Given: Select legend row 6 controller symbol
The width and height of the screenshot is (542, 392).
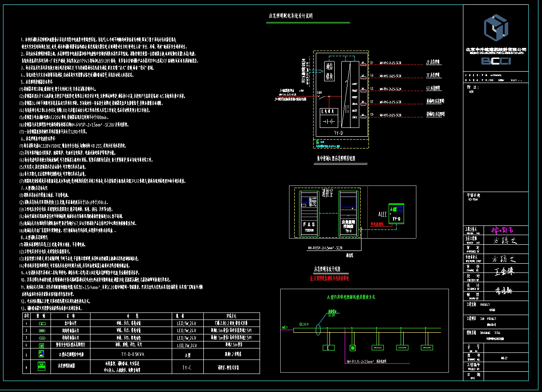Looking at the screenshot, I should click(x=42, y=366).
